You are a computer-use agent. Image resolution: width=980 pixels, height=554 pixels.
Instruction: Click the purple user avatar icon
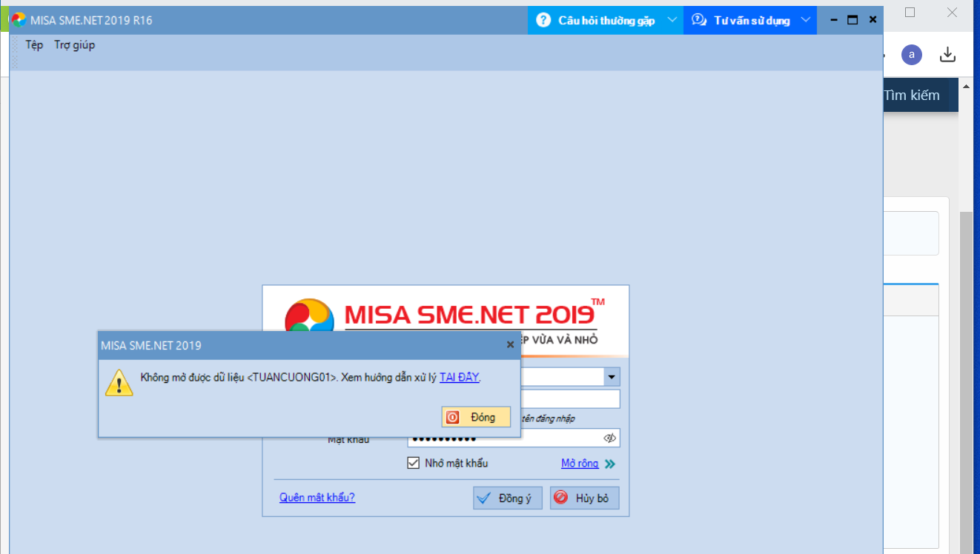click(x=911, y=55)
